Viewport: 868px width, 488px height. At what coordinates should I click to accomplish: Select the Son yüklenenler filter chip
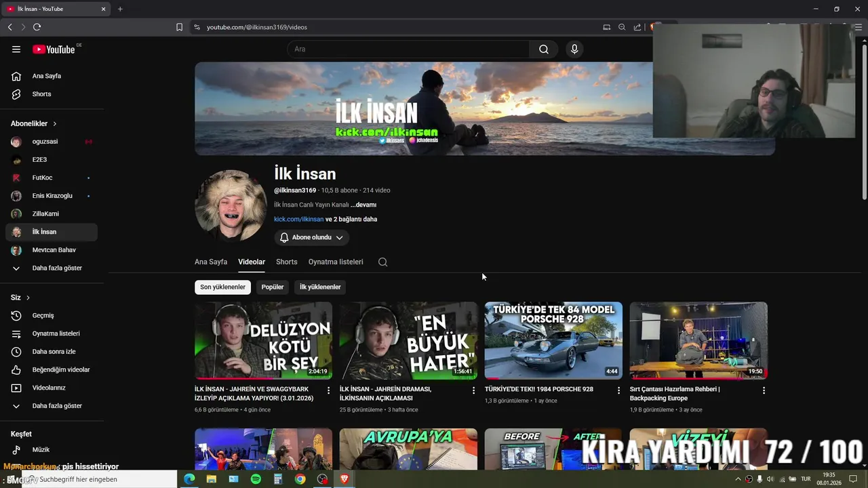(222, 287)
